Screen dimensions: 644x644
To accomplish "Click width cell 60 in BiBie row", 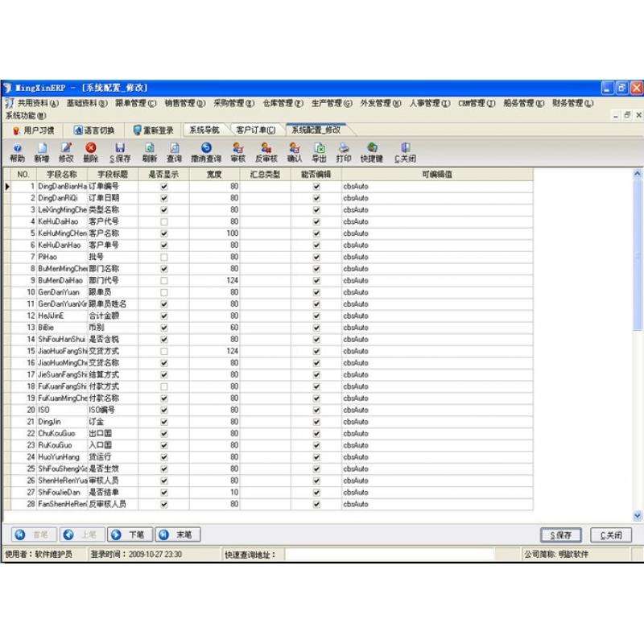I will tap(214, 328).
